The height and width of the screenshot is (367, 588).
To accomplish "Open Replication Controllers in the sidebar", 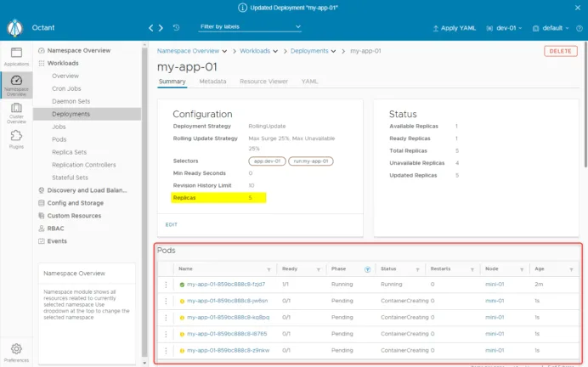I will pyautogui.click(x=84, y=165).
